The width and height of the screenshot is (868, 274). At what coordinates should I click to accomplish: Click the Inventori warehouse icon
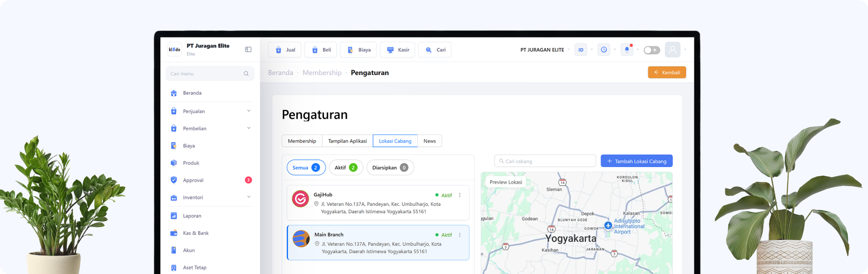[x=174, y=197]
